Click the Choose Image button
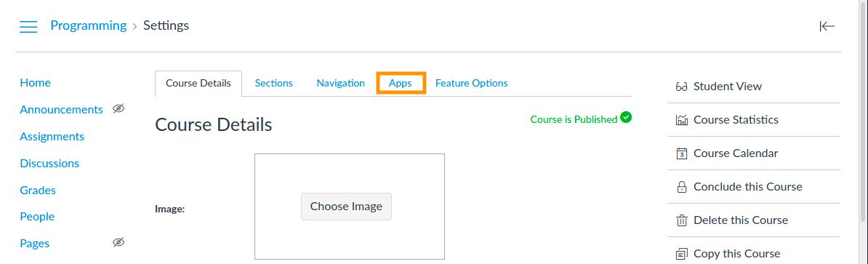The width and height of the screenshot is (868, 264). click(x=346, y=207)
